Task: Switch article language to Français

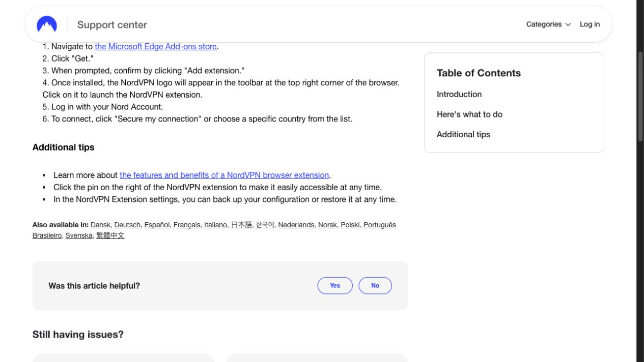Action: 187,225
